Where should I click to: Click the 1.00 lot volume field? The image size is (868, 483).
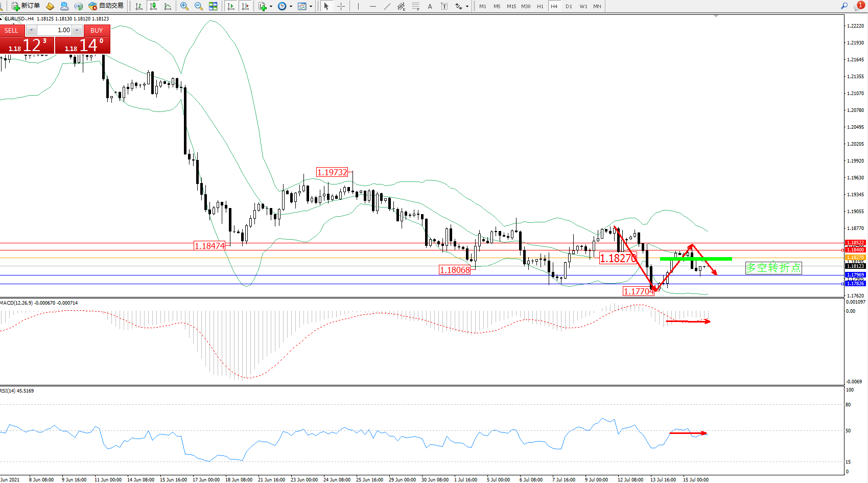[56, 30]
